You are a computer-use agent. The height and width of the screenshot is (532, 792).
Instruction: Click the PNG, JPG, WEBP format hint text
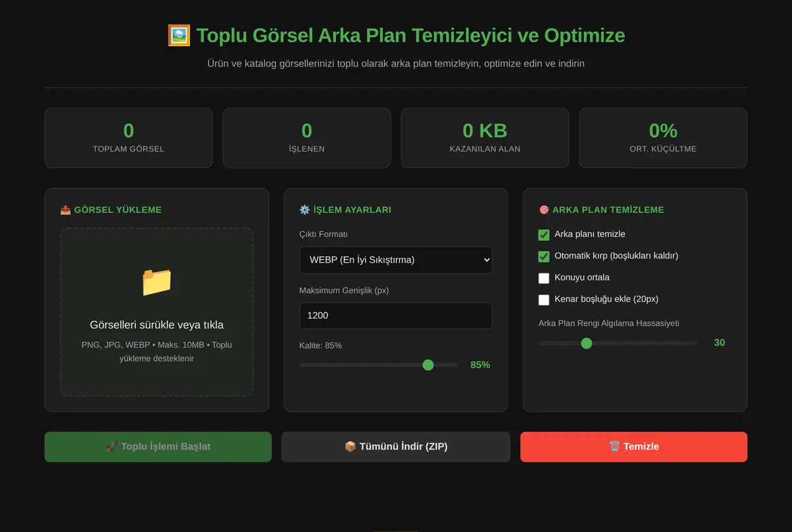coord(156,352)
